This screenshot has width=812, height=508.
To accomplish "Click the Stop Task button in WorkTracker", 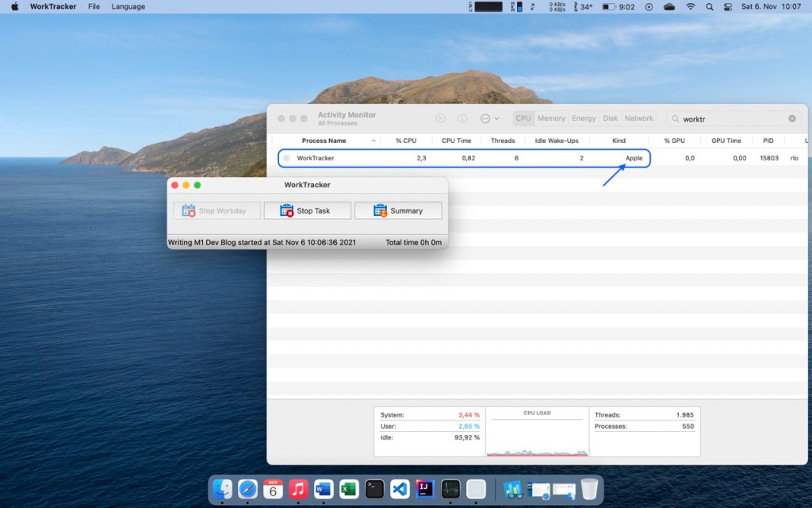I will 308,210.
